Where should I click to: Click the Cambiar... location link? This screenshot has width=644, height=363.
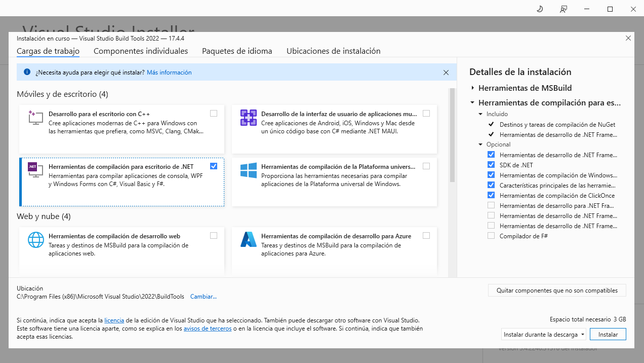(x=204, y=297)
